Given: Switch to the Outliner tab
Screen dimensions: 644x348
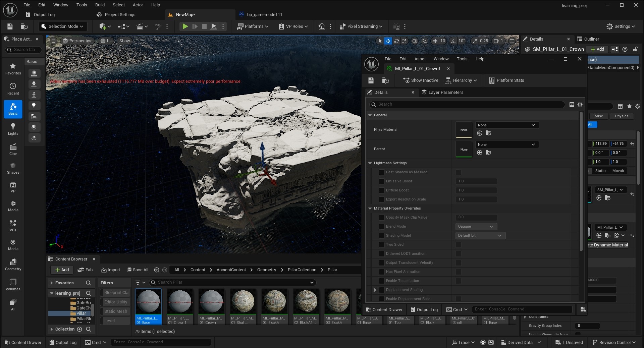Looking at the screenshot, I should [588, 39].
